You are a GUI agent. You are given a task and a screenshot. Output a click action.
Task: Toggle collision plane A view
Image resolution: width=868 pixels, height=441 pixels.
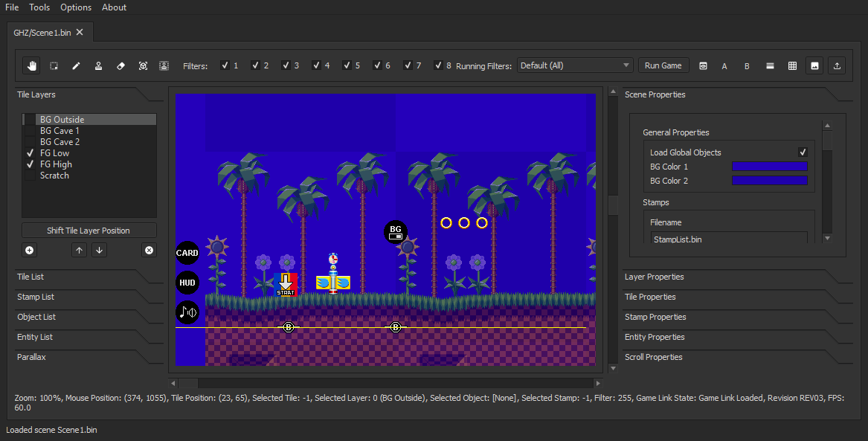pyautogui.click(x=724, y=66)
